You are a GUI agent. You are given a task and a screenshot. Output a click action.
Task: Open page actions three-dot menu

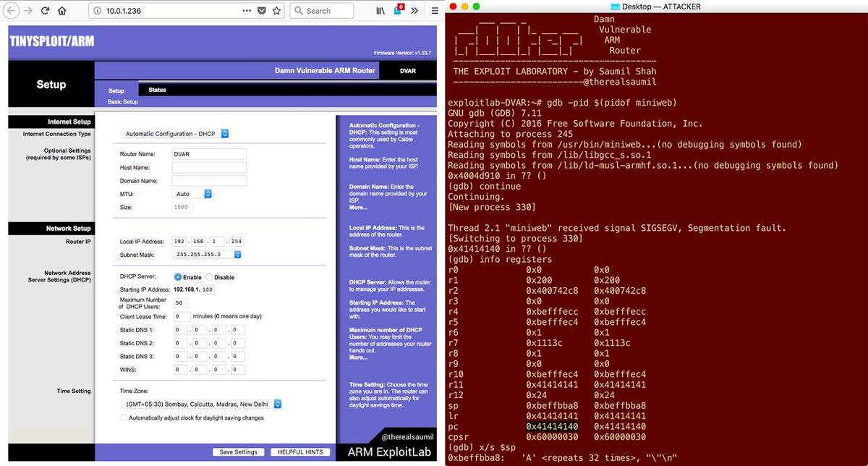247,11
